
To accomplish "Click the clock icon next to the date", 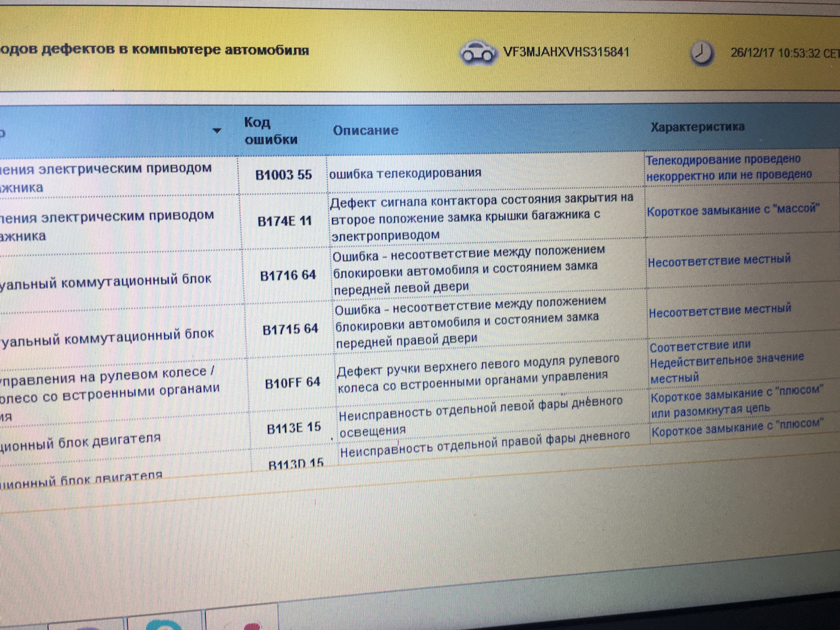I will (x=702, y=53).
